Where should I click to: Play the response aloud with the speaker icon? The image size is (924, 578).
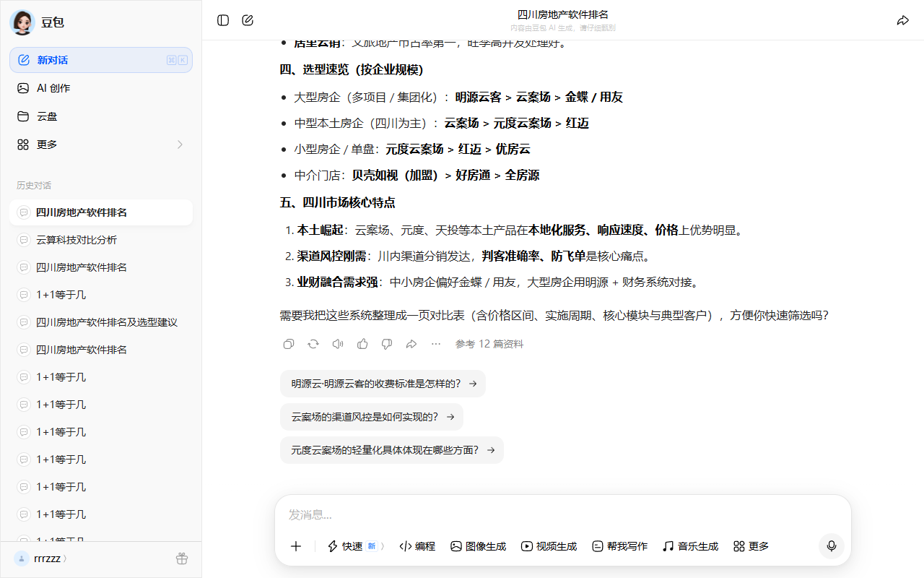pos(338,344)
